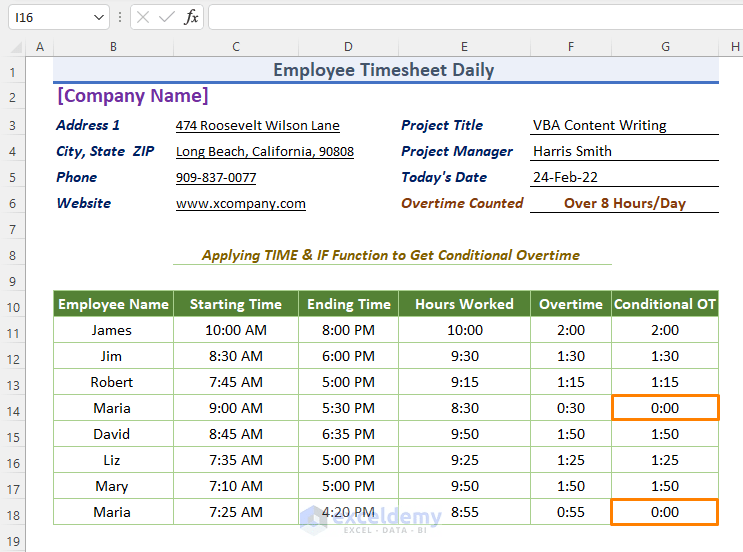Screen dimensions: 743x552
Task: Select Robert's ending time cell
Action: (349, 382)
